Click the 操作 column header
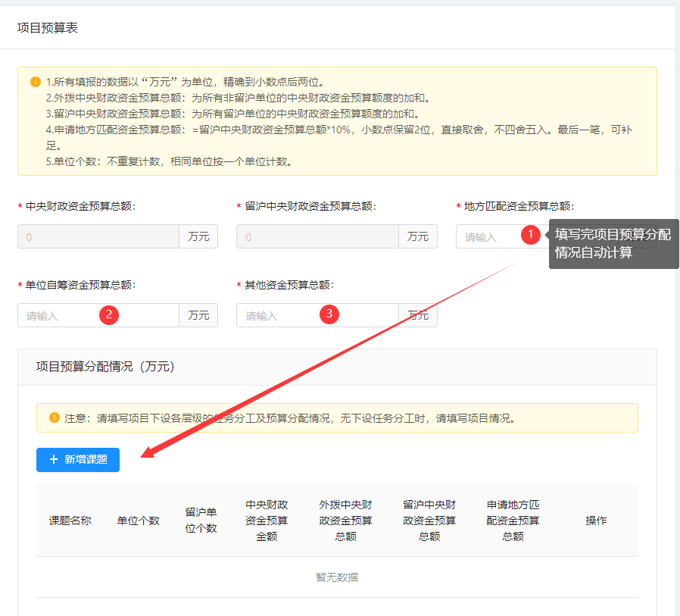Screen dimensions: 680x616 coord(596,521)
